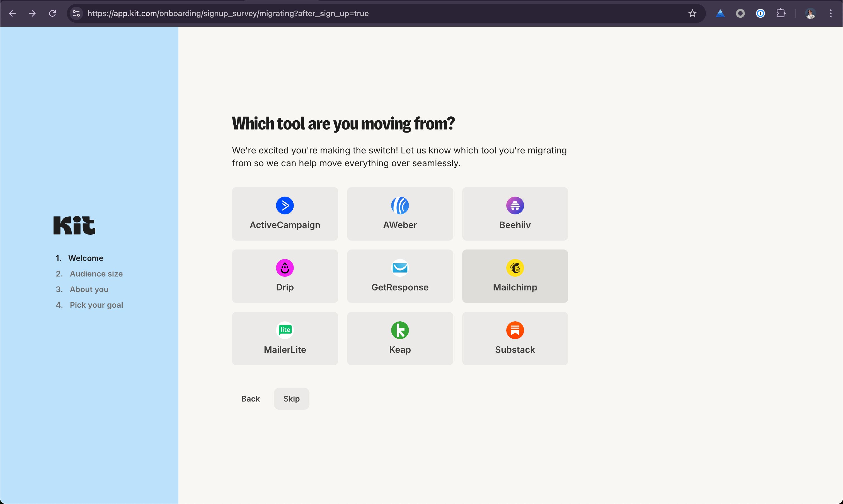843x504 pixels.
Task: Click the Kit logo in sidebar
Action: pyautogui.click(x=74, y=225)
